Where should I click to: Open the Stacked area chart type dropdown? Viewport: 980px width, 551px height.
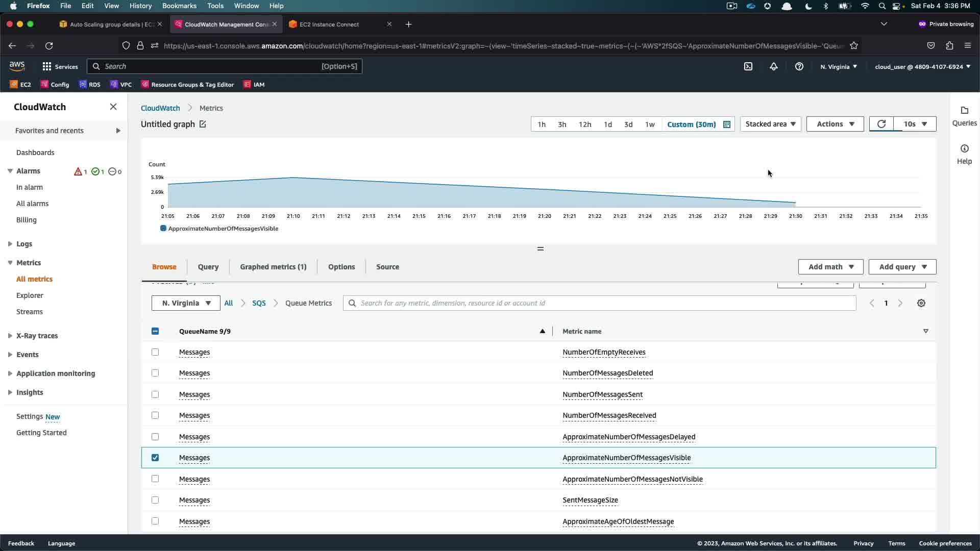(770, 124)
